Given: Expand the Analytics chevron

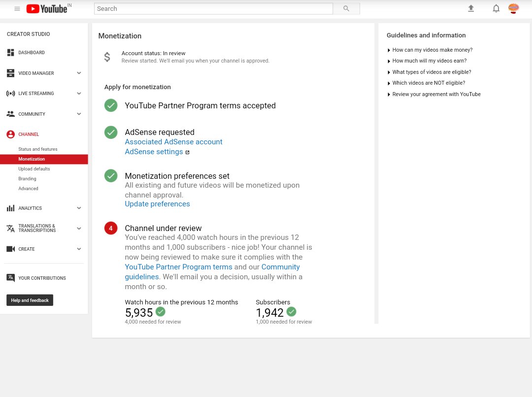Looking at the screenshot, I should point(79,208).
